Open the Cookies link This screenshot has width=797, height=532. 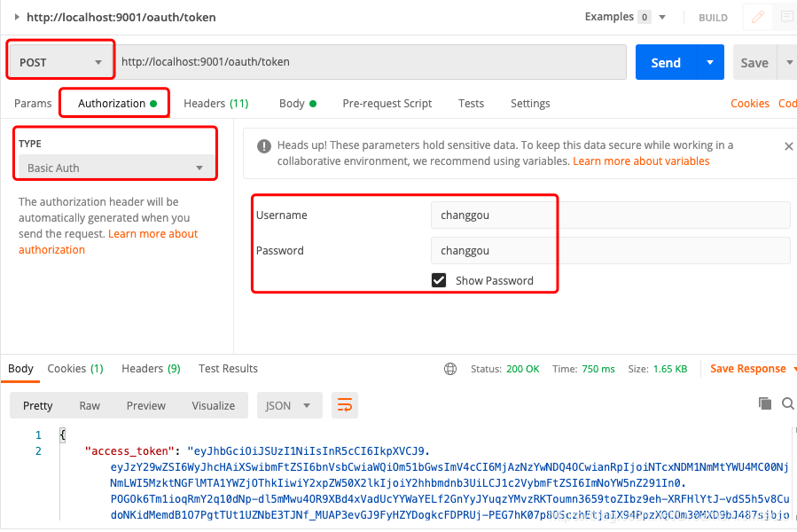pos(750,103)
